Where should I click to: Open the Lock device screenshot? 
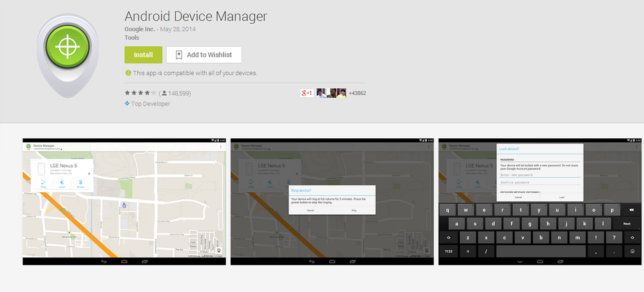pyautogui.click(x=540, y=201)
